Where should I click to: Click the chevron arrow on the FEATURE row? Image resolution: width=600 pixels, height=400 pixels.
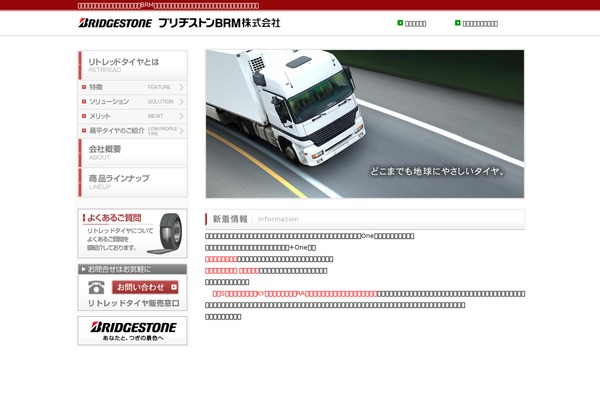click(181, 87)
